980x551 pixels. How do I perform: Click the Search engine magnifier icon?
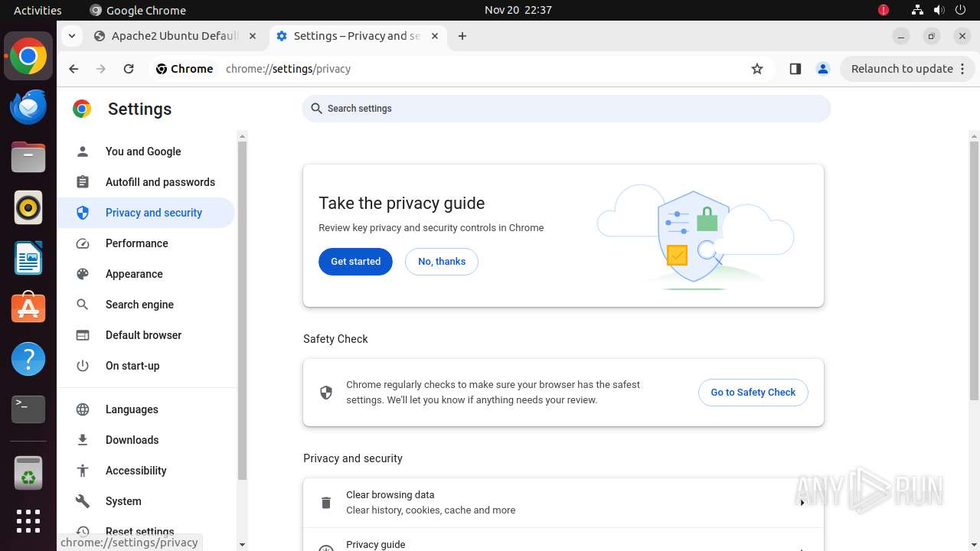pos(83,305)
